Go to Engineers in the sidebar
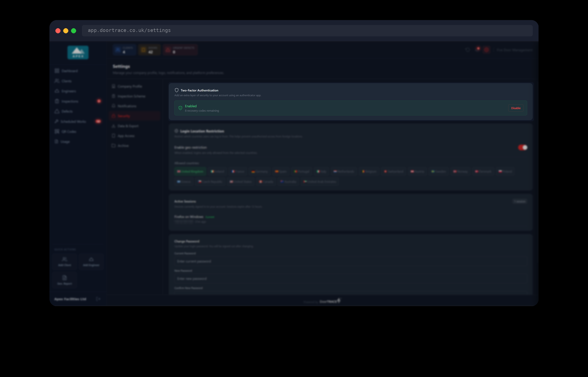The width and height of the screenshot is (588, 377). 78,91
